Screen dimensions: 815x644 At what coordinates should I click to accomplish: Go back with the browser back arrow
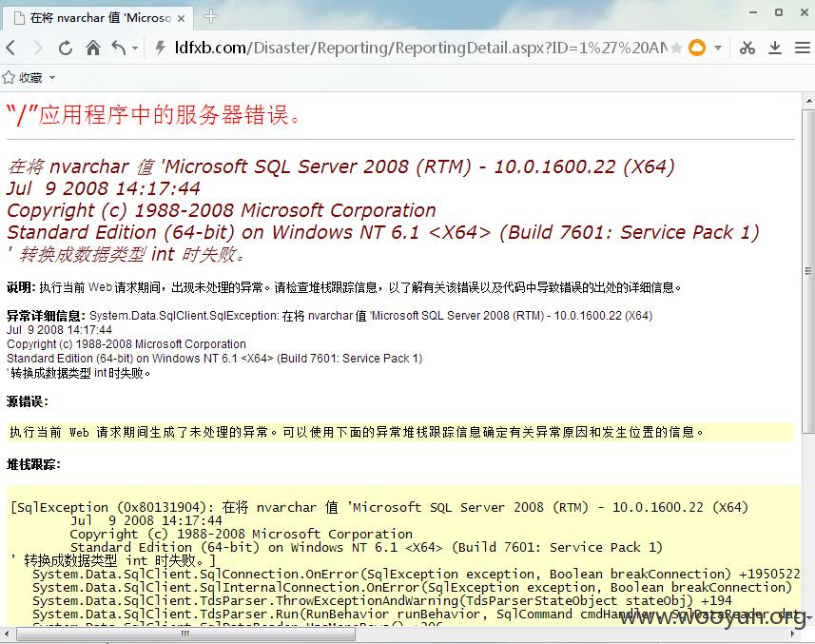tap(10, 48)
